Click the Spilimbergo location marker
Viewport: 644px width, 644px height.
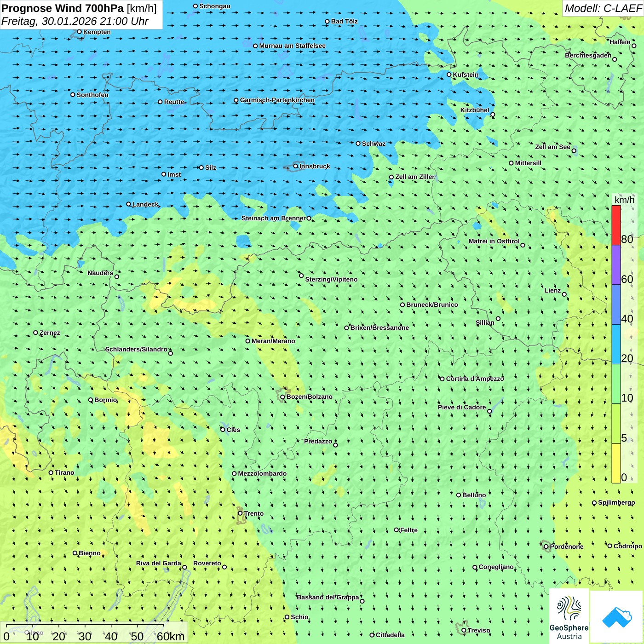coord(594,503)
